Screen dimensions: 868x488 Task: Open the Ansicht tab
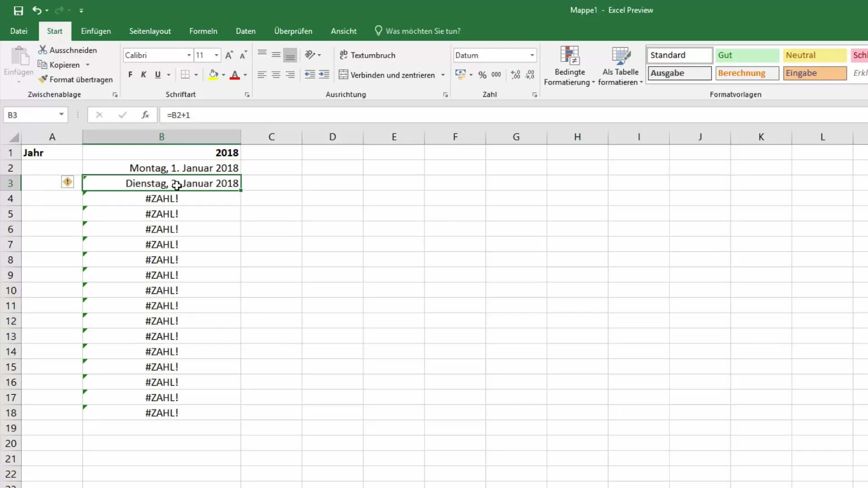(x=344, y=31)
